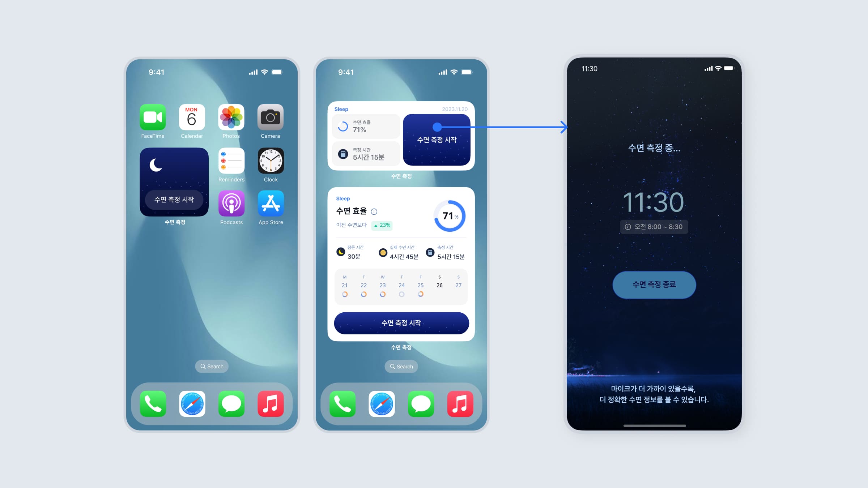Tap 수면 측정 종료 button on lock screen
This screenshot has height=488, width=868.
654,284
